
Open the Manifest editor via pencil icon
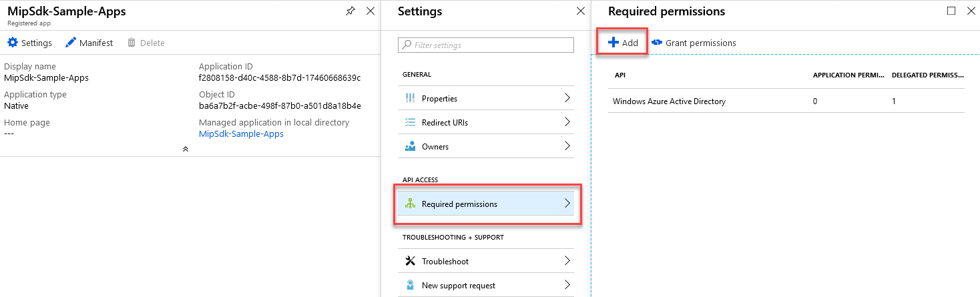tap(71, 43)
